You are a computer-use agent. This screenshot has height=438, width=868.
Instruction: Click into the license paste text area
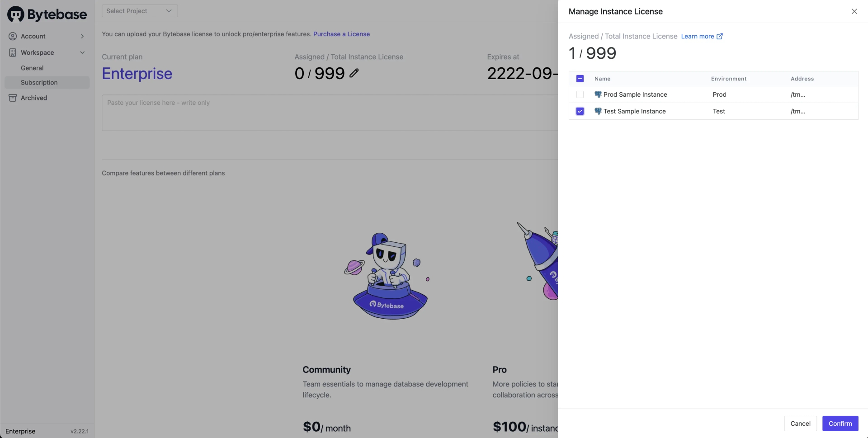click(x=330, y=113)
